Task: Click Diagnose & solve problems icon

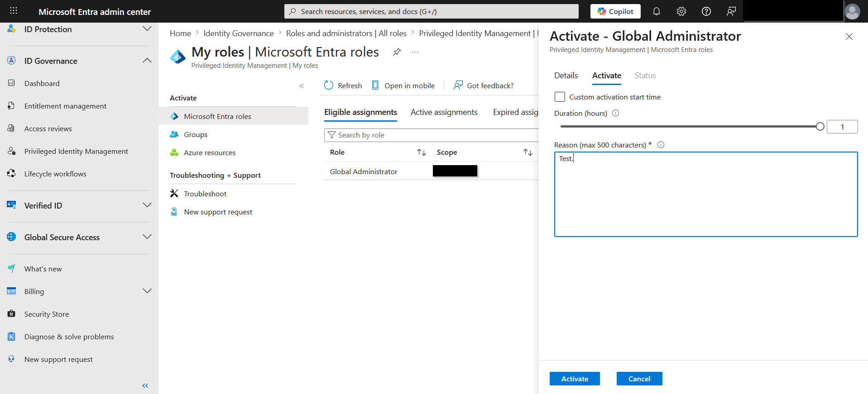Action: (x=11, y=336)
